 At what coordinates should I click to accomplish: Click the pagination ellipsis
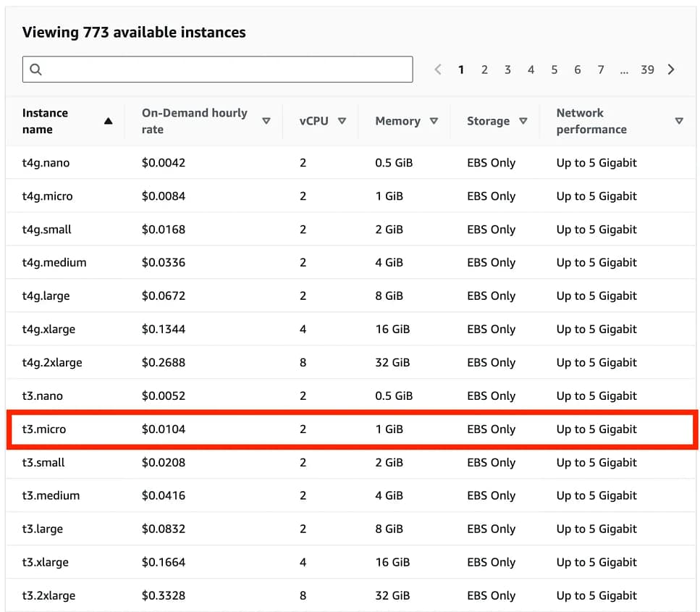624,70
